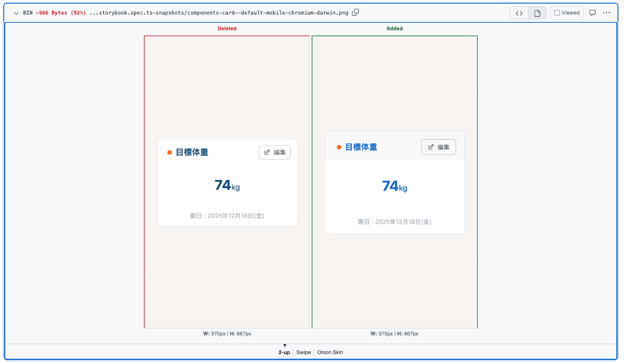
Task: Switch to source diff view icon
Action: pos(519,13)
